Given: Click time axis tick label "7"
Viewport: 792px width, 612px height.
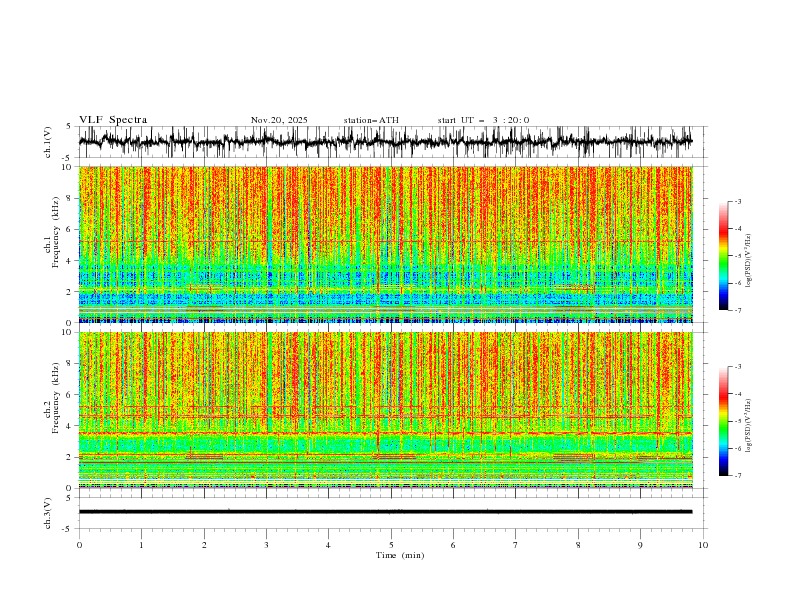Looking at the screenshot, I should [x=516, y=545].
